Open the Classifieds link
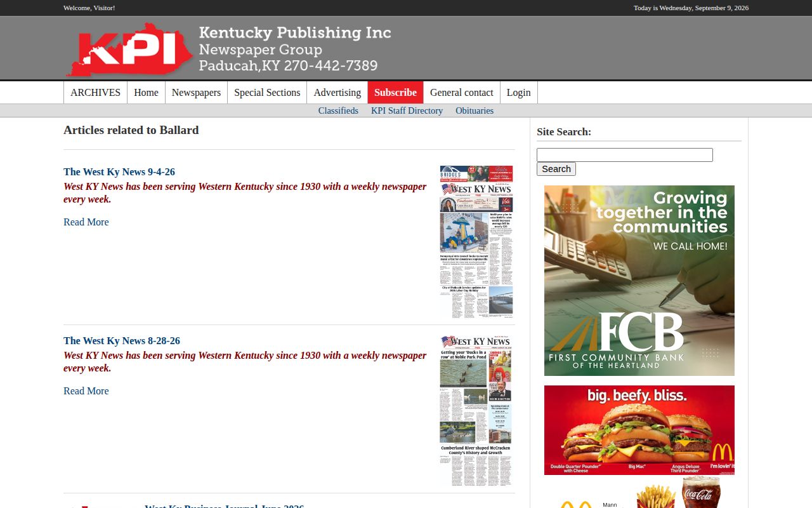The width and height of the screenshot is (812, 508). [x=338, y=110]
